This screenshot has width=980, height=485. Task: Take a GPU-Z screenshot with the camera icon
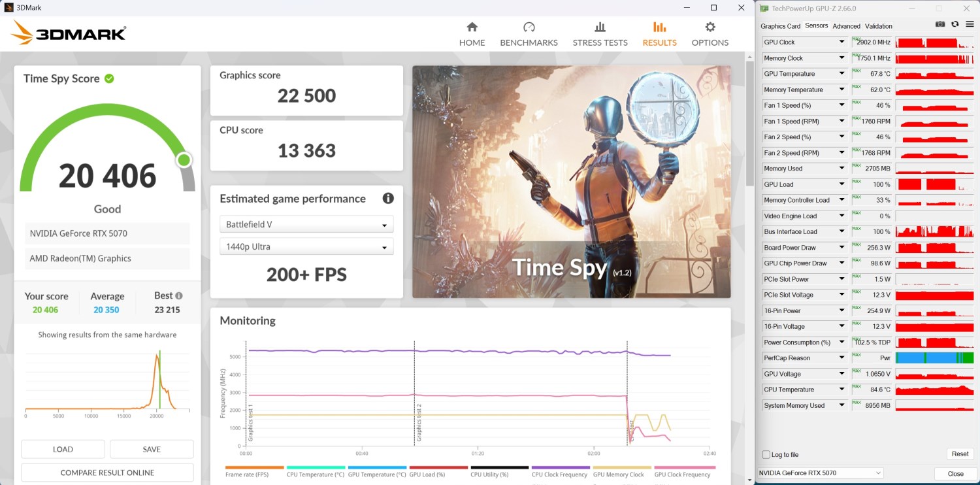(x=940, y=24)
